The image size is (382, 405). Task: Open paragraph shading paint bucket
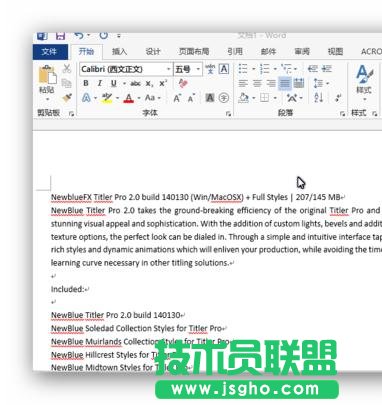(x=244, y=98)
